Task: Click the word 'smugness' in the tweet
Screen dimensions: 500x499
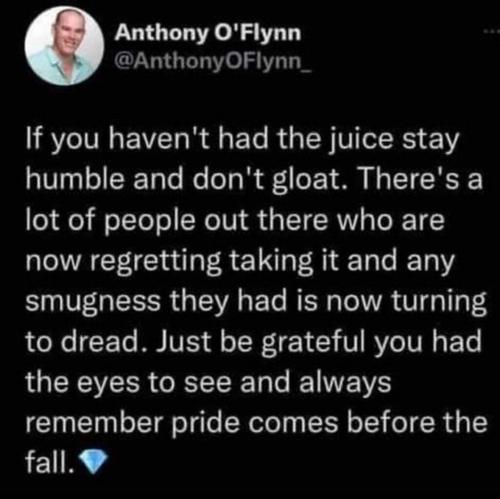Action: 93,302
